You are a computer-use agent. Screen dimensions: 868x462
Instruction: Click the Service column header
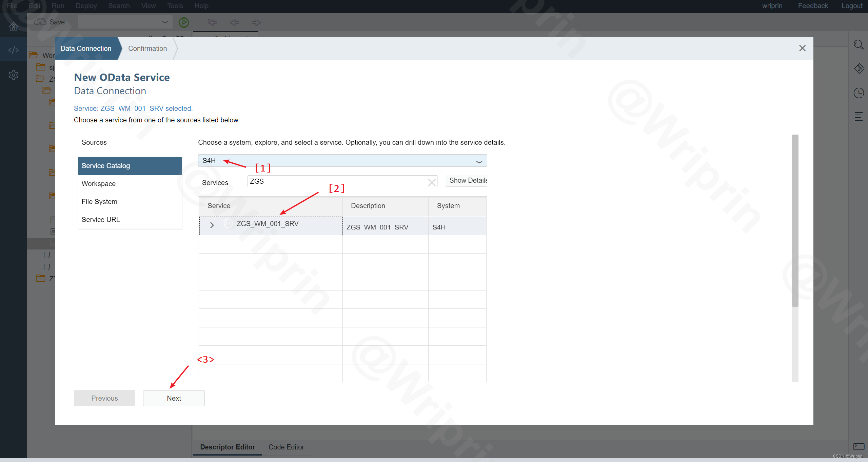271,206
